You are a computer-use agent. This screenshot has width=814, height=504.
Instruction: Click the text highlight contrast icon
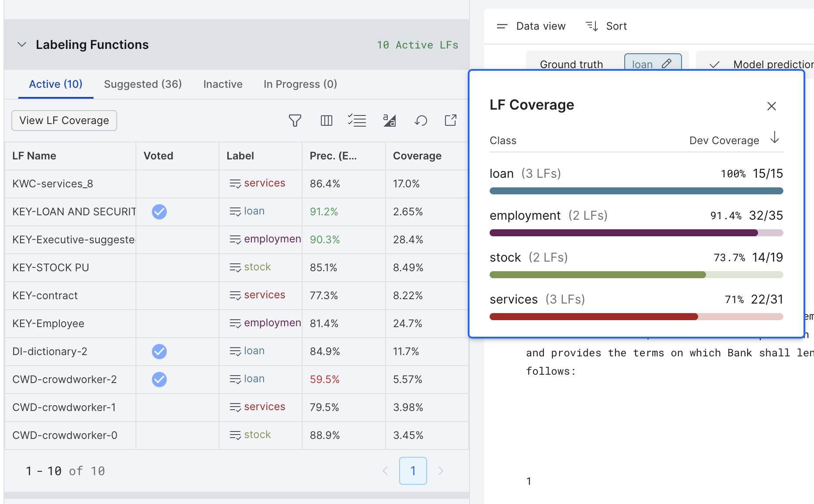coord(389,121)
